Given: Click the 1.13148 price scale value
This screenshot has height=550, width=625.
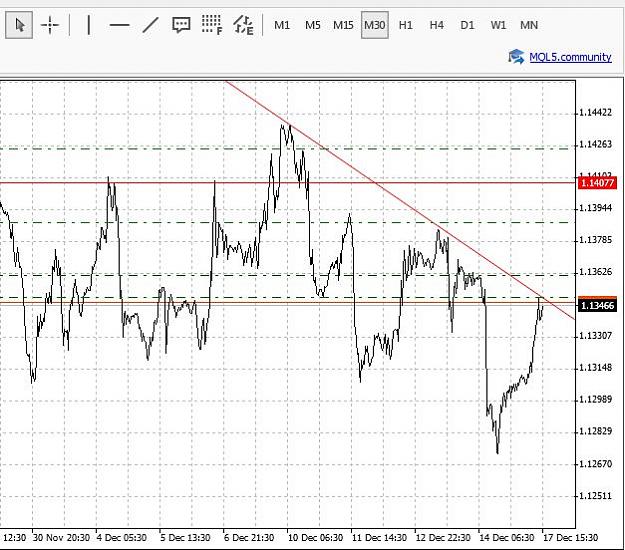Looking at the screenshot, I should 596,367.
